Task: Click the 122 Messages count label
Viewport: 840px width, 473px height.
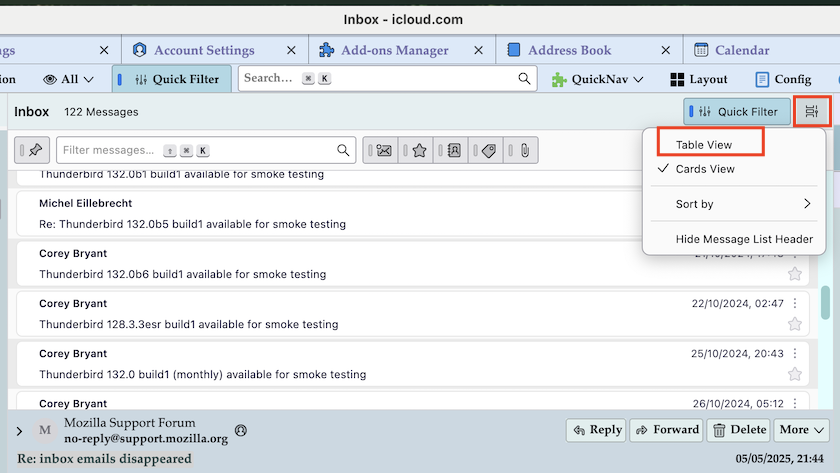Action: (101, 112)
